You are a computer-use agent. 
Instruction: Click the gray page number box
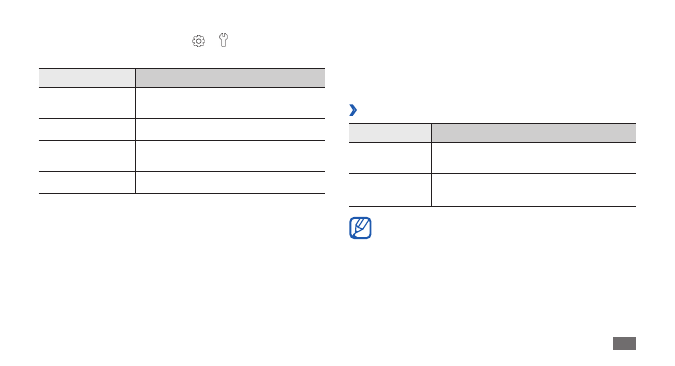(624, 344)
